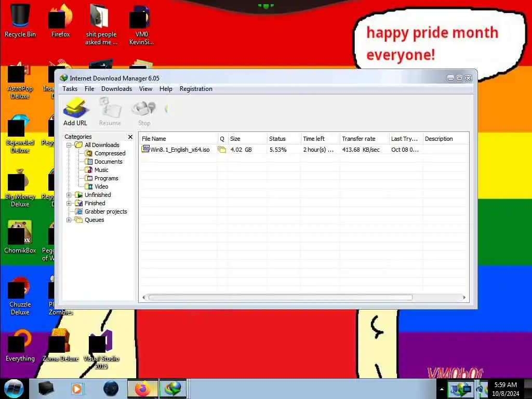Screen dimensions: 532x399
Task: Select the Visual Studio 2015 desktop icon
Action: click(101, 349)
